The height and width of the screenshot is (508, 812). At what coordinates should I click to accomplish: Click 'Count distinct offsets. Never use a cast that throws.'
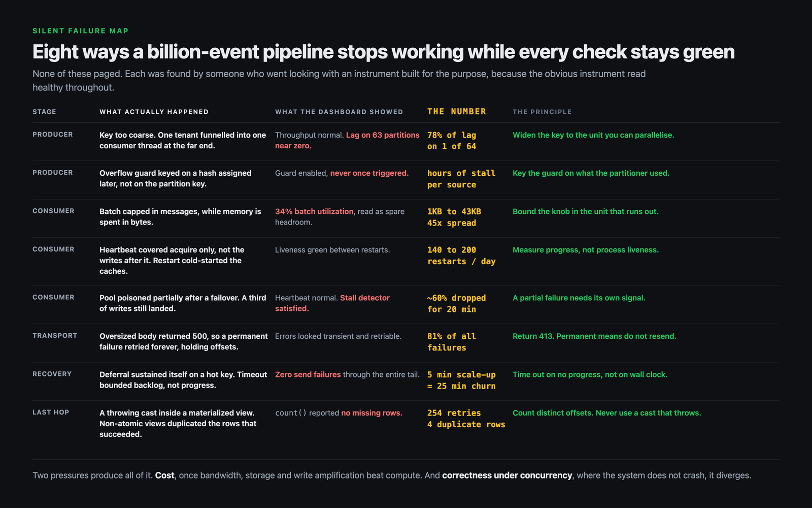607,413
